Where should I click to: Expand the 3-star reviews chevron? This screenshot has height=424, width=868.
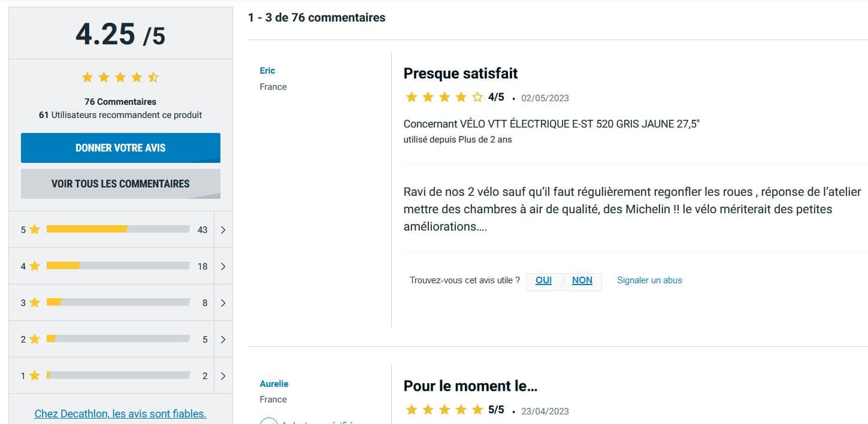[x=223, y=302]
